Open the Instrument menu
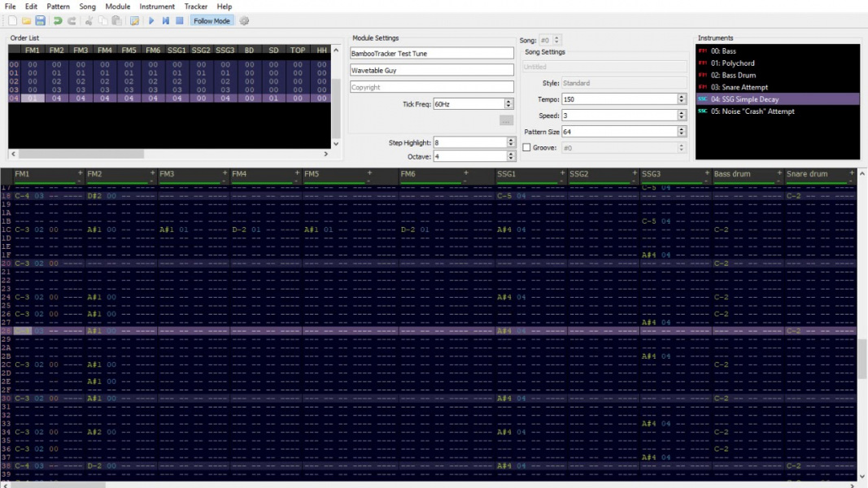 (157, 7)
